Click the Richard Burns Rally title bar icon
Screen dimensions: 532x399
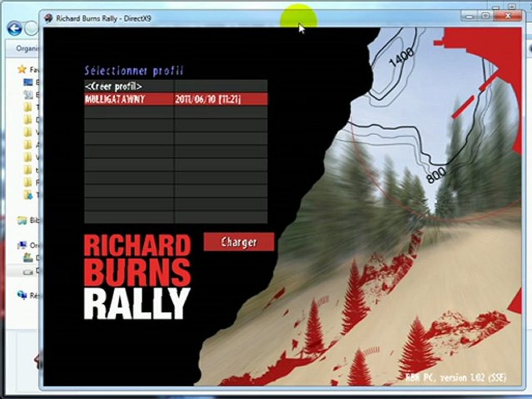[49, 18]
